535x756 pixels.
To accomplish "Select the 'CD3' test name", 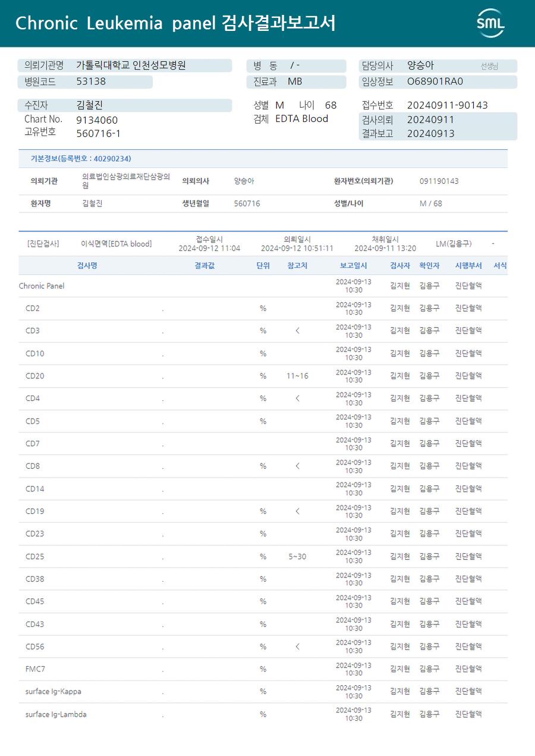I will pyautogui.click(x=33, y=331).
